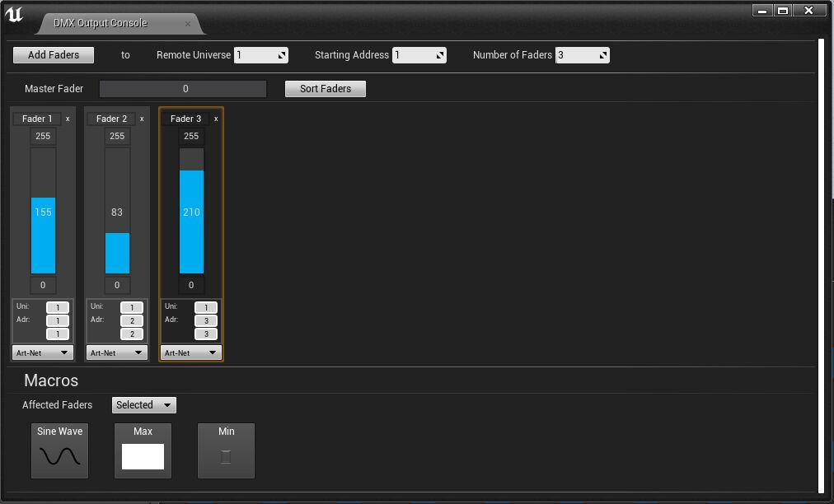Viewport: 834px width, 504px height.
Task: Click Fader 1 min value 0
Action: pyautogui.click(x=43, y=285)
